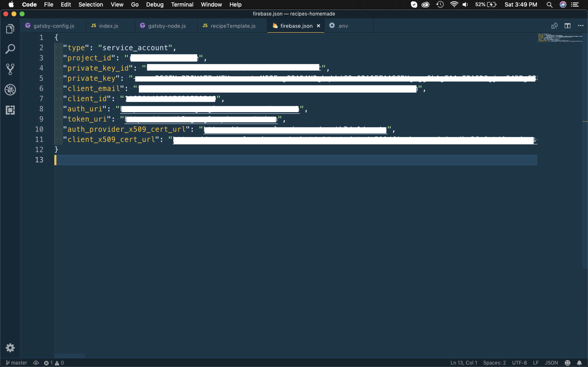588x367 pixels.
Task: Open the Explorer view in activity bar
Action: pos(10,29)
